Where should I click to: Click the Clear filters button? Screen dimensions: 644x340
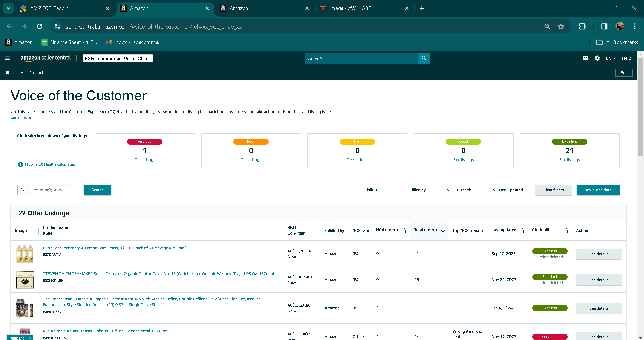(x=553, y=190)
